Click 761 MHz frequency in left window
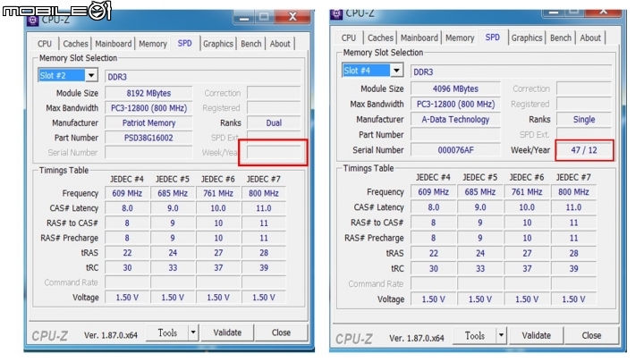The image size is (644, 362). [218, 193]
